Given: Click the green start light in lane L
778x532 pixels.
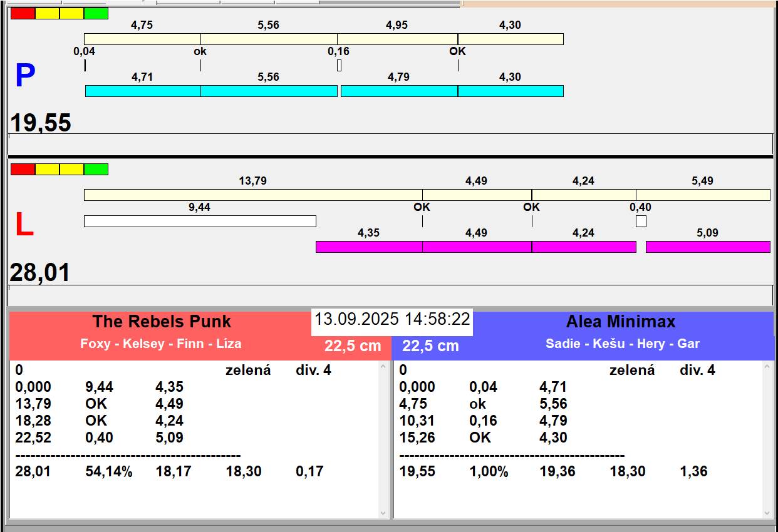Looking at the screenshot, I should [x=96, y=169].
